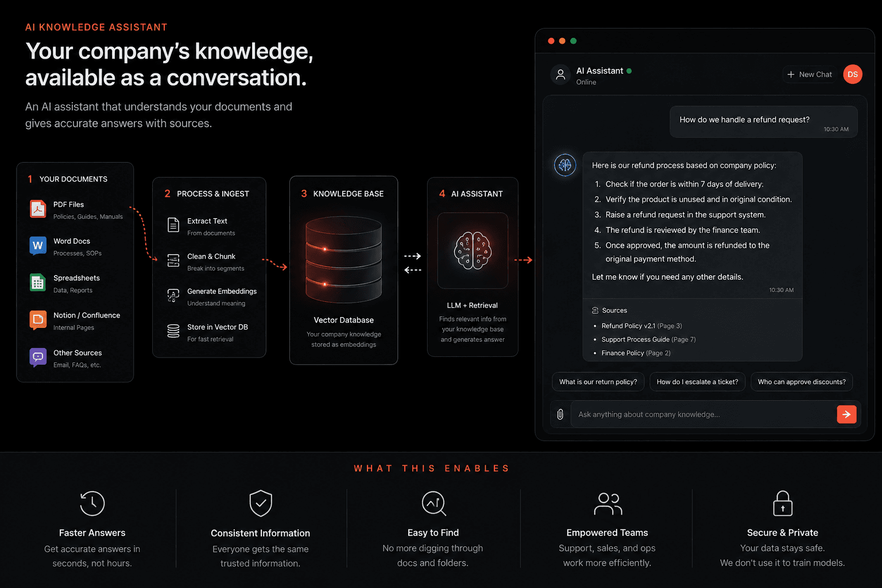
Task: Click 'YOUR DOCUMENTS' heading
Action: pyautogui.click(x=73, y=179)
